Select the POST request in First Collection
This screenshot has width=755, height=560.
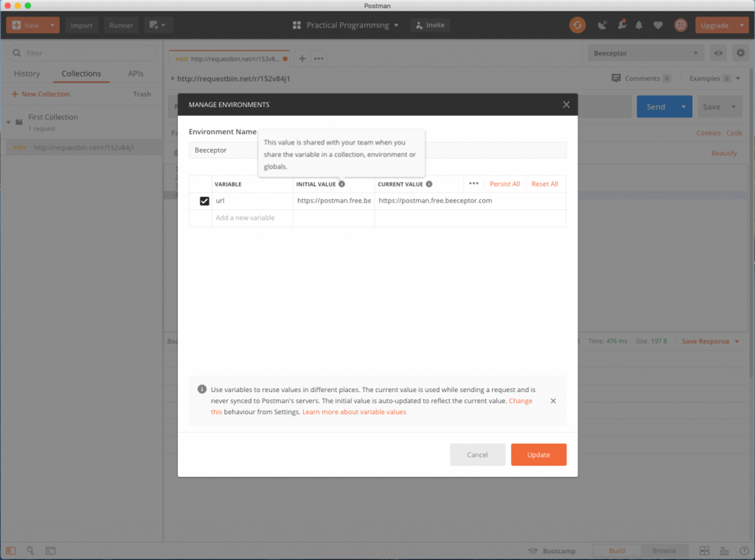coord(81,147)
